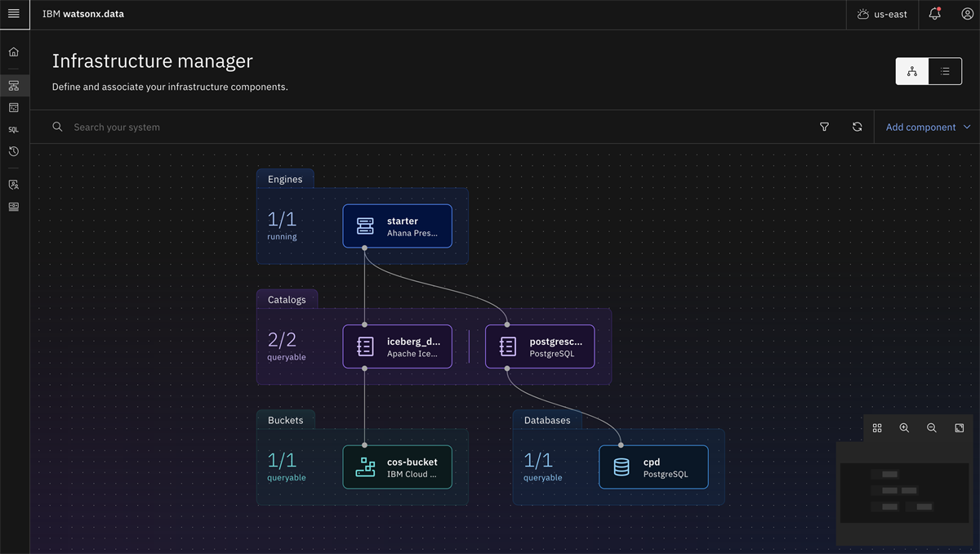Zoom out on the canvas
The height and width of the screenshot is (554, 980).
coord(932,428)
